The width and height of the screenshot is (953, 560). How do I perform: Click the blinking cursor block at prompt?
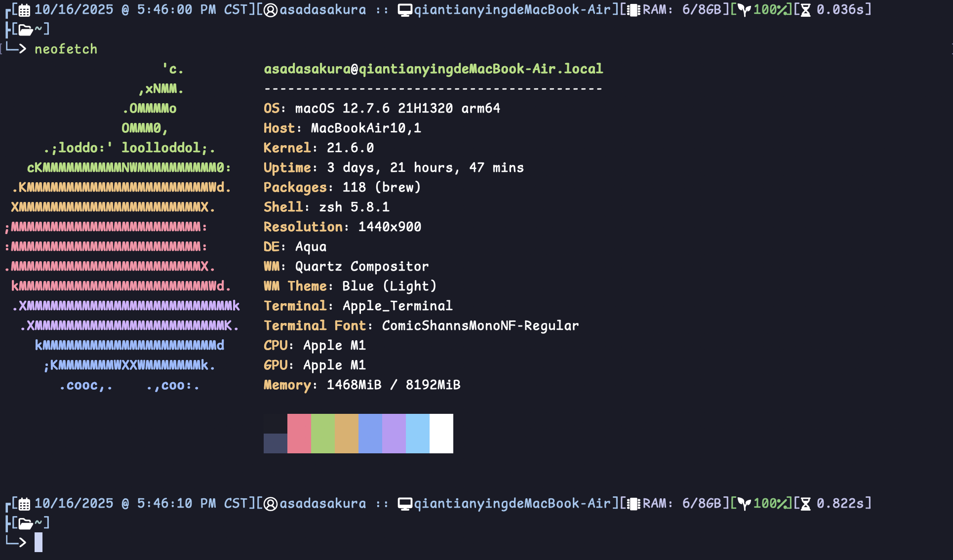pos(39,542)
